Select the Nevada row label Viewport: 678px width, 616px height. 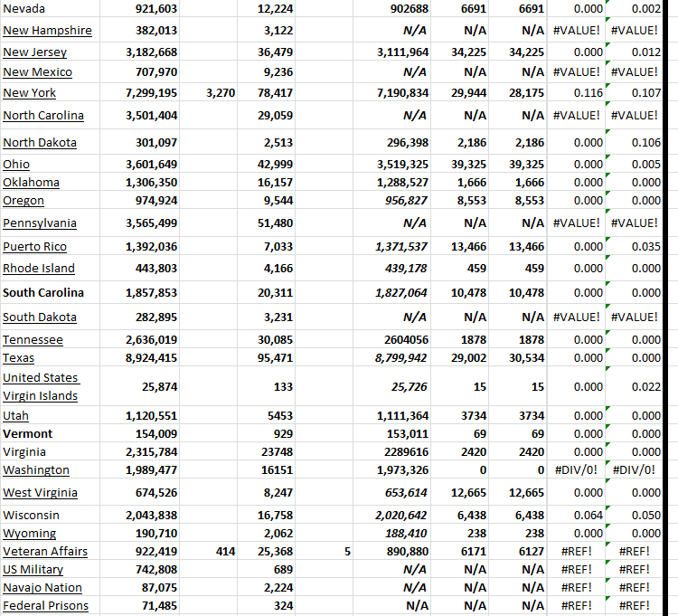click(x=24, y=9)
